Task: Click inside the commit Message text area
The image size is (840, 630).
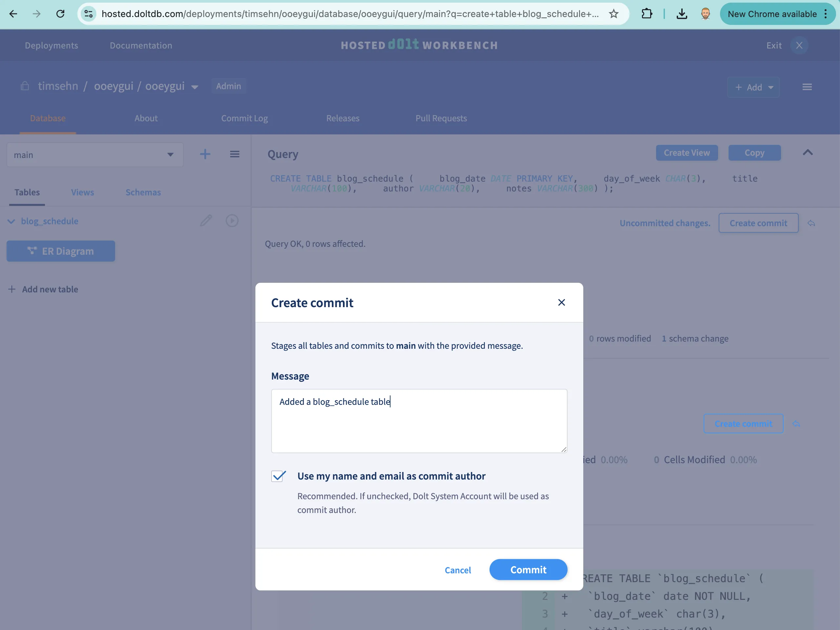Action: 419,421
